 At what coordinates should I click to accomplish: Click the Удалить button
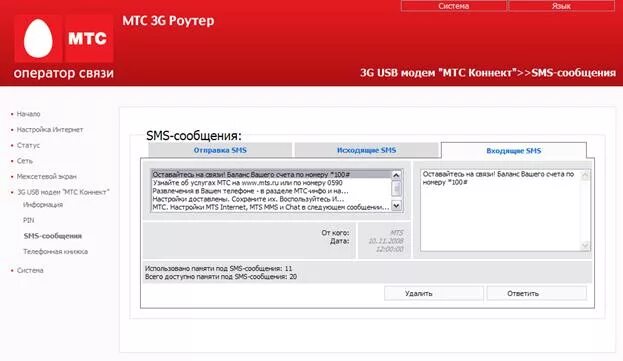(433, 293)
